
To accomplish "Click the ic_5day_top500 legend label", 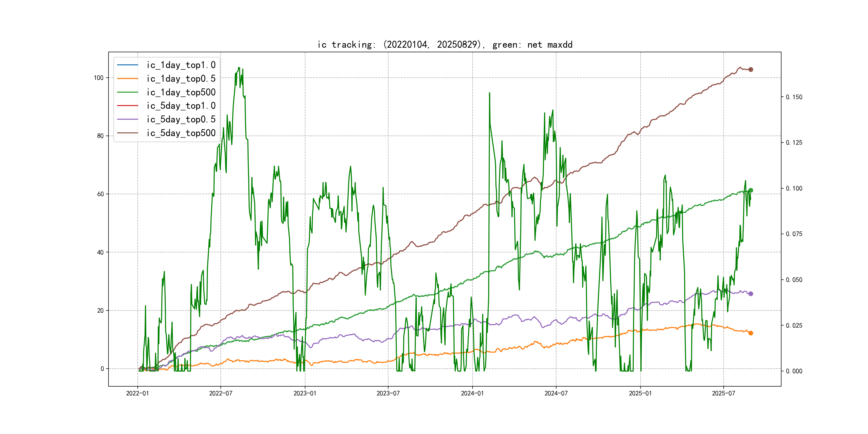I will [x=181, y=133].
